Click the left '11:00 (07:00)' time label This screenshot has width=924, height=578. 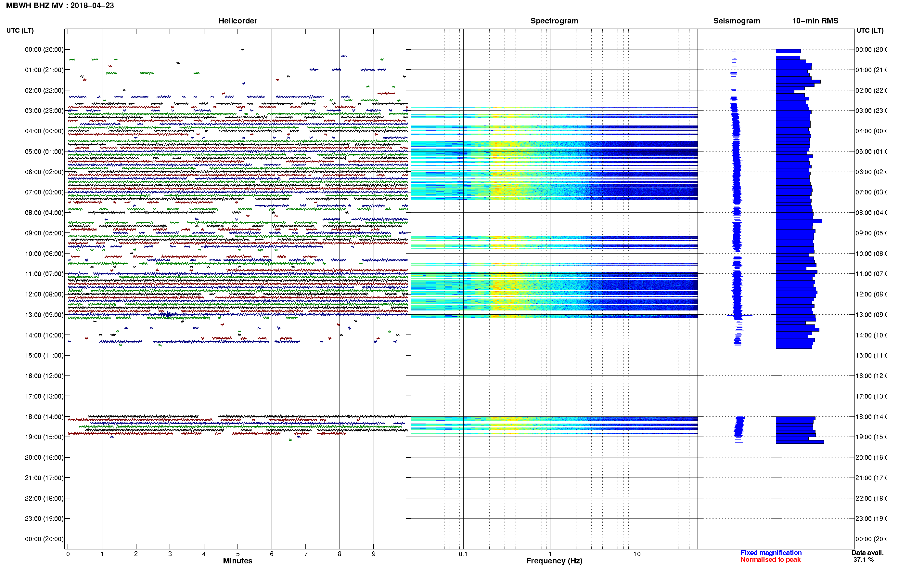(x=44, y=274)
